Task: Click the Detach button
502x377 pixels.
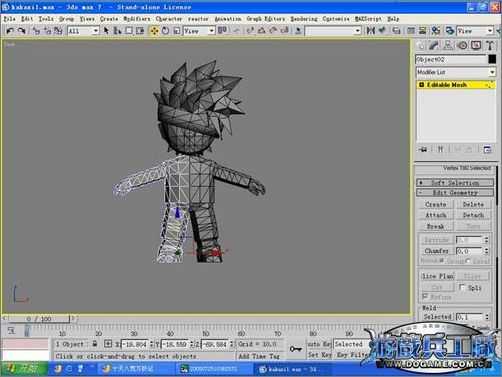Action: tap(473, 215)
